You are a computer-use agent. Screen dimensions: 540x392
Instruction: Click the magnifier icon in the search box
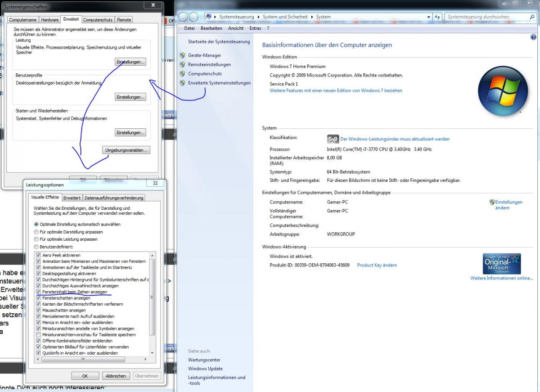[532, 17]
